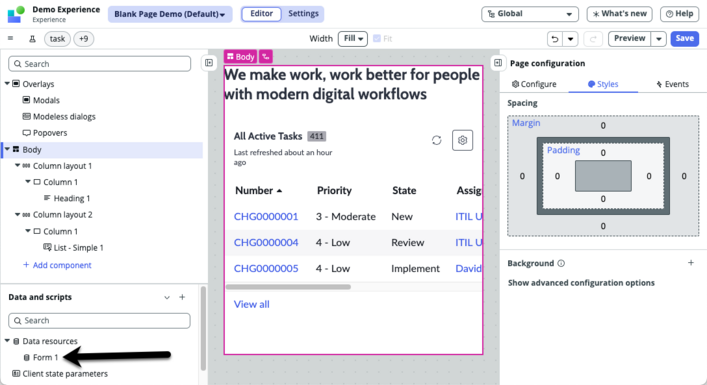Collapse Data and scripts with chevron icon
Image resolution: width=707 pixels, height=385 pixels.
pos(167,298)
